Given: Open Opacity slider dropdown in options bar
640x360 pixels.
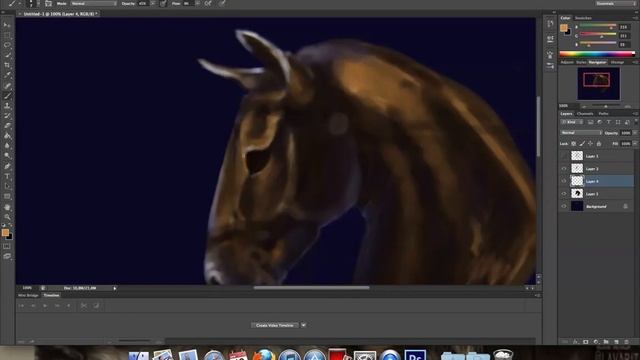Looking at the screenshot, I should click(x=153, y=3).
